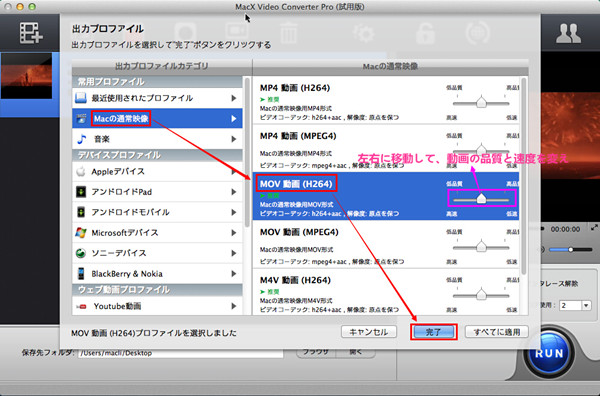Image resolution: width=600 pixels, height=396 pixels.
Task: Click the YouTube video icon
Action: [x=81, y=306]
